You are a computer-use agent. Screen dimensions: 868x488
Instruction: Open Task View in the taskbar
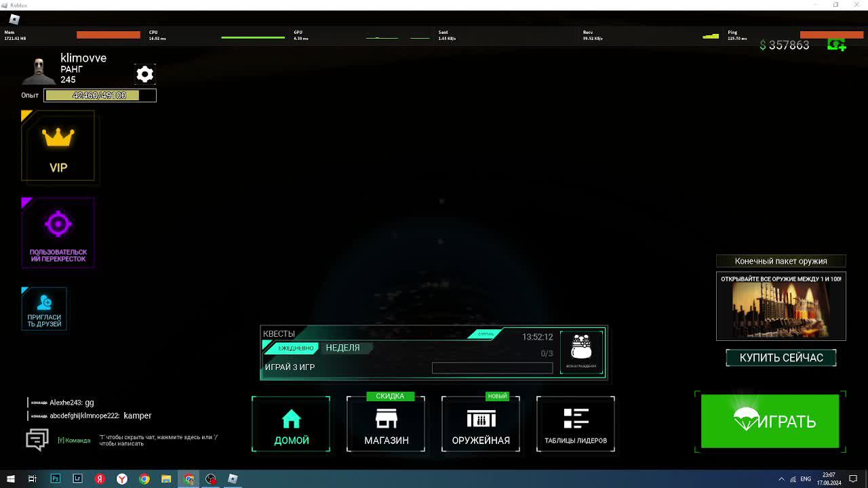[x=32, y=479]
